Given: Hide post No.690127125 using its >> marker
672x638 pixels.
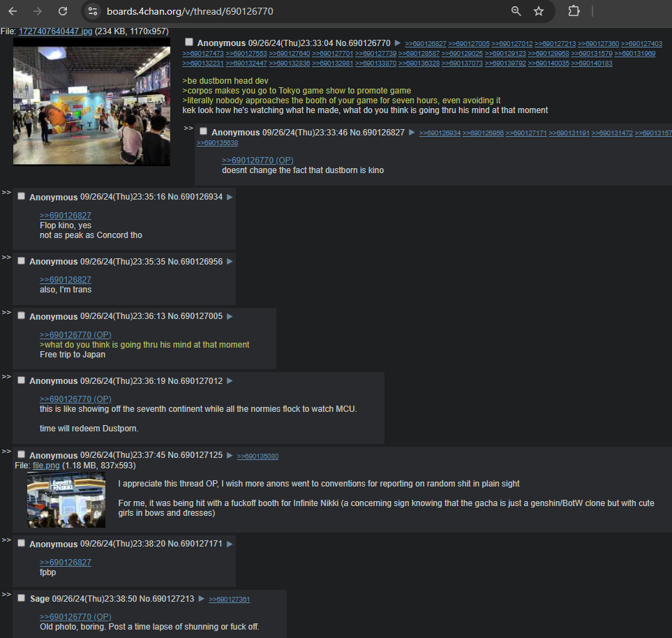Looking at the screenshot, I should click(x=6, y=451).
